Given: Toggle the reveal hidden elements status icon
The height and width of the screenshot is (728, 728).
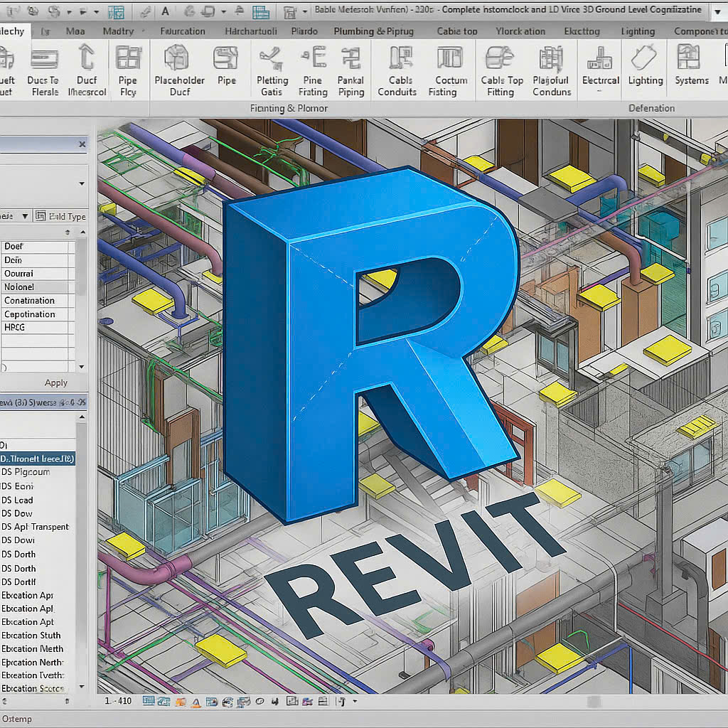Looking at the screenshot, I should point(260,700).
